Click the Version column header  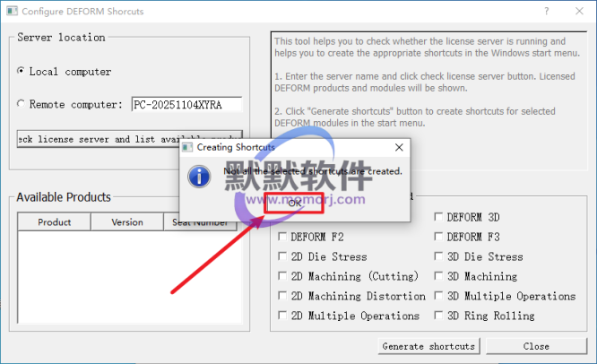coord(127,222)
